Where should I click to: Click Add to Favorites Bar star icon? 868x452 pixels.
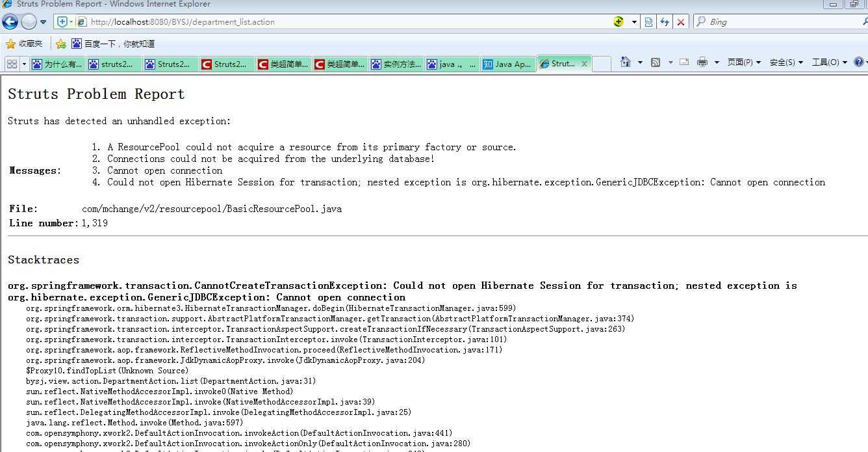tap(61, 44)
